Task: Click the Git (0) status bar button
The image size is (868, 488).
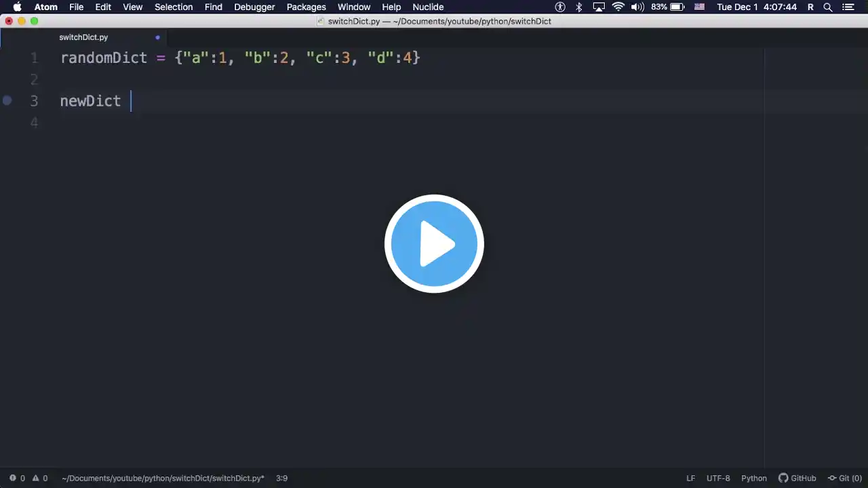Action: [845, 478]
